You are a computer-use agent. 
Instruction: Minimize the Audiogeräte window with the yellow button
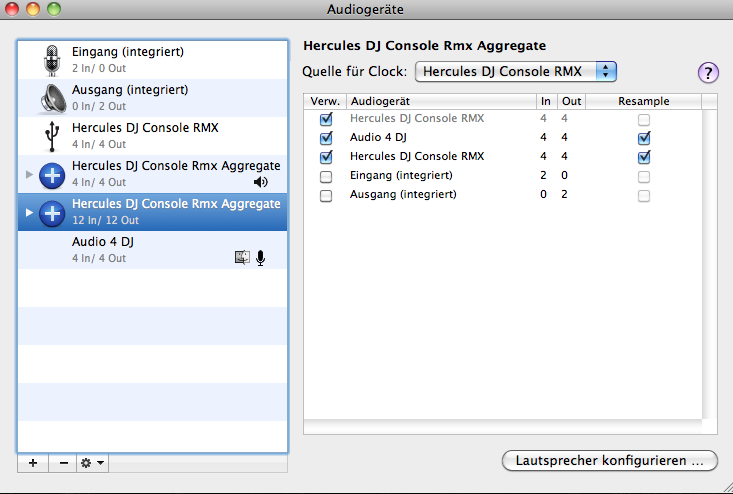[33, 9]
